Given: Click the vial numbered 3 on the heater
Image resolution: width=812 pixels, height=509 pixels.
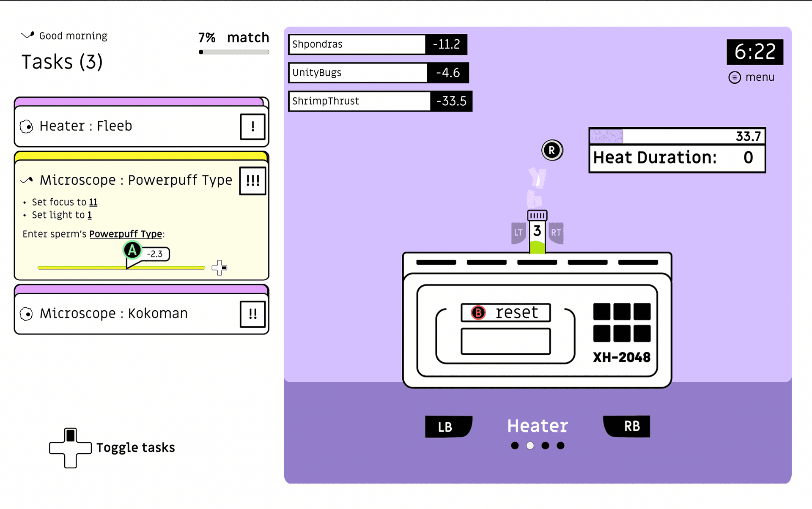Looking at the screenshot, I should [x=537, y=232].
